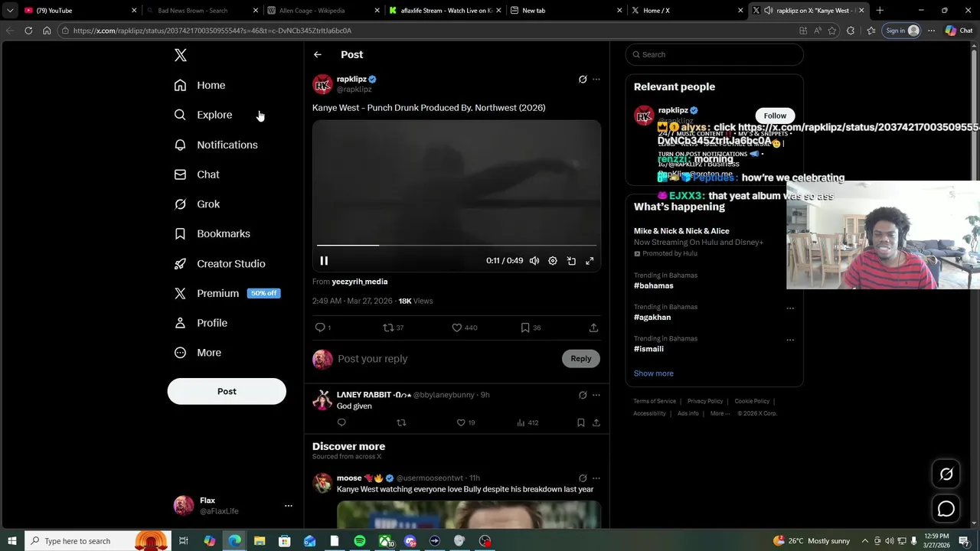The image size is (980, 551).
Task: Open Grok in X sidebar
Action: 197,204
